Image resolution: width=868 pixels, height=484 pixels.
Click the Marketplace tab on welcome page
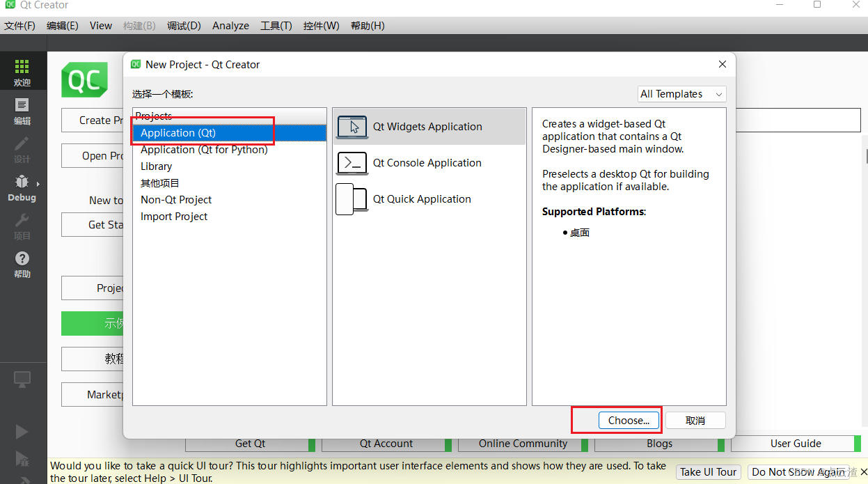93,395
